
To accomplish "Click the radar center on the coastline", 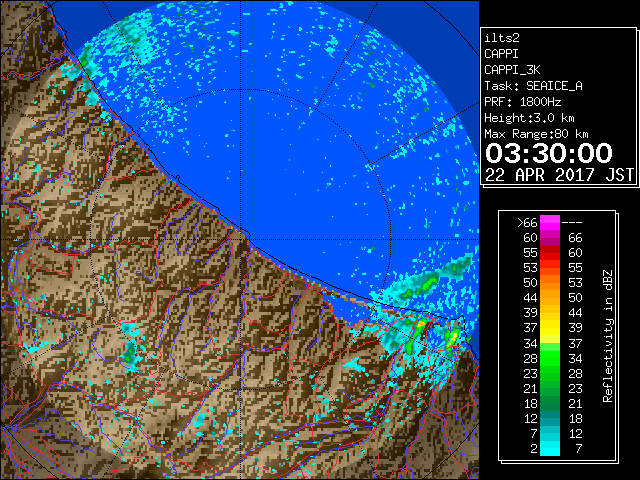I will [x=240, y=239].
